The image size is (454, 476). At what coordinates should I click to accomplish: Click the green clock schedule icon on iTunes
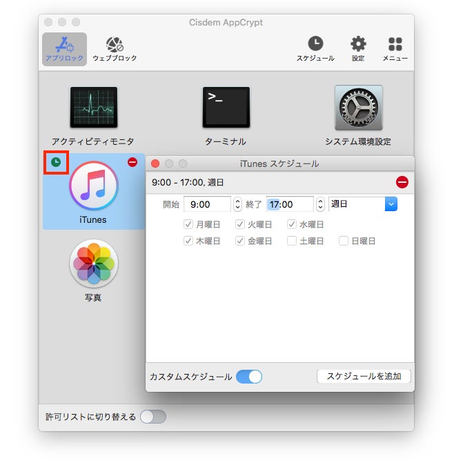pyautogui.click(x=56, y=162)
